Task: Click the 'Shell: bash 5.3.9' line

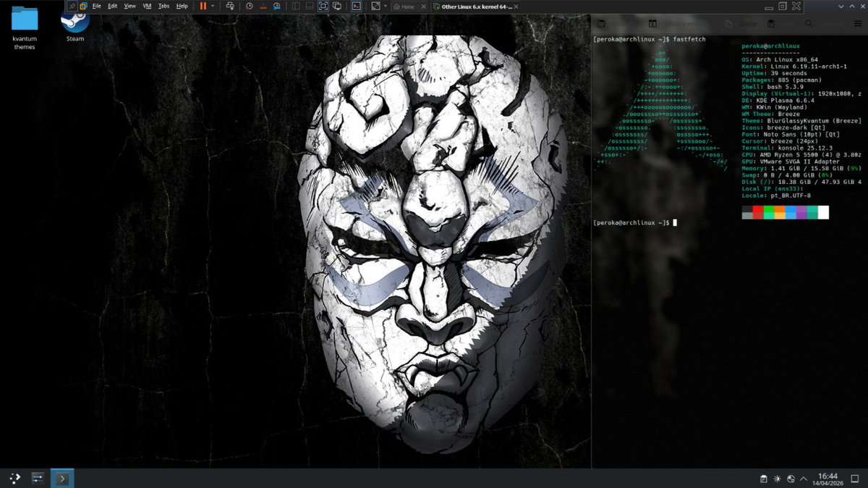Action: tap(771, 86)
